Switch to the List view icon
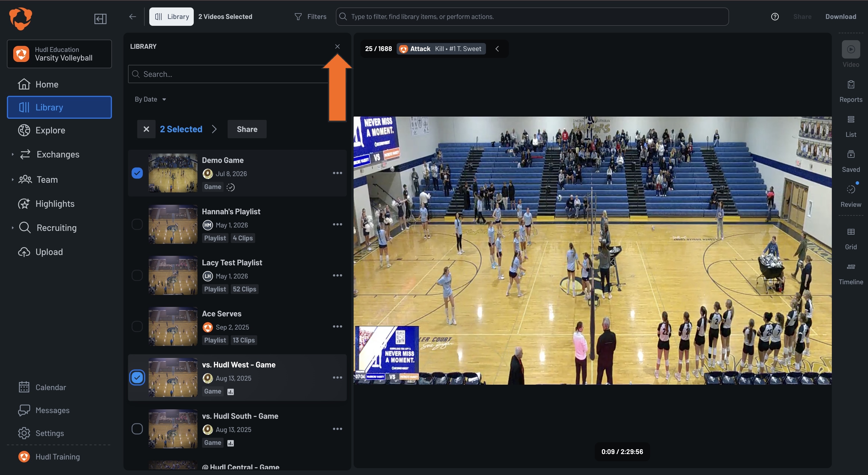This screenshot has width=868, height=475. point(851,120)
